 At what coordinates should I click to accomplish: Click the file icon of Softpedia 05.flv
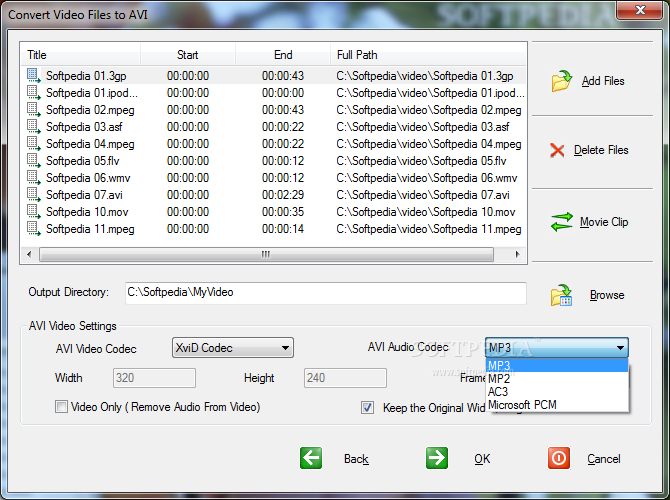(34, 161)
